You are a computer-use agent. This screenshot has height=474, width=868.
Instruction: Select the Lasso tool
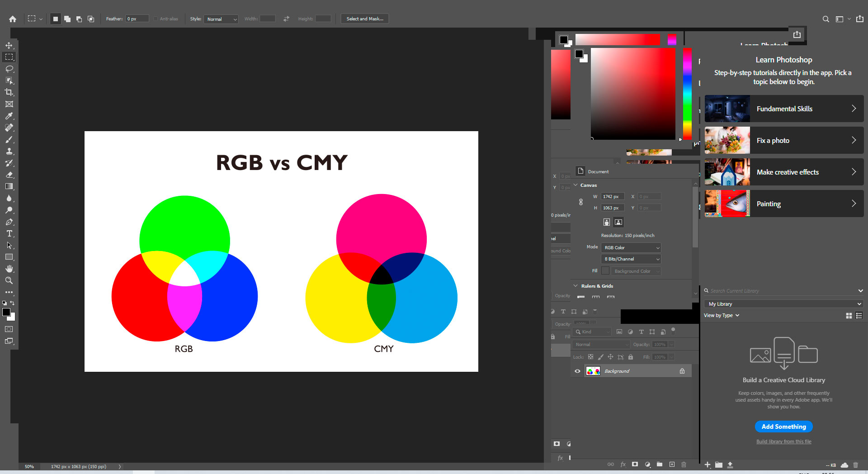(9, 69)
